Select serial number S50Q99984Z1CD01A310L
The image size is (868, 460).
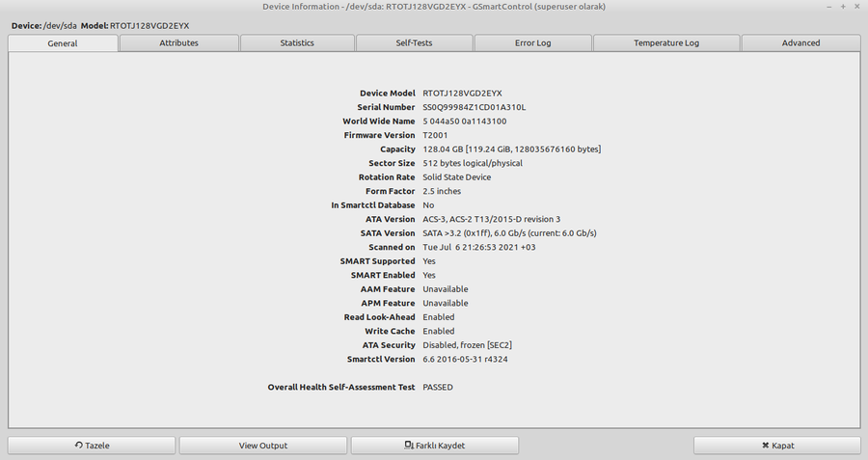474,107
